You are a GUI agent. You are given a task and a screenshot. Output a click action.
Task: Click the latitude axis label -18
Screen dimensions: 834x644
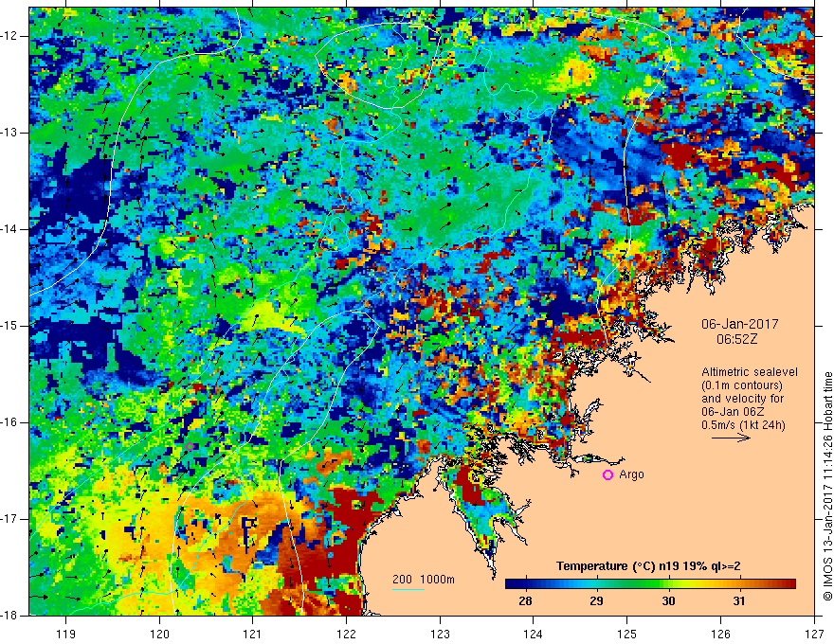tap(10, 616)
